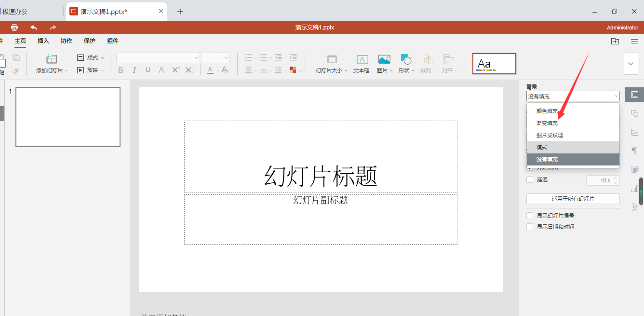Apply bold formatting
This screenshot has height=316, width=644.
point(121,70)
